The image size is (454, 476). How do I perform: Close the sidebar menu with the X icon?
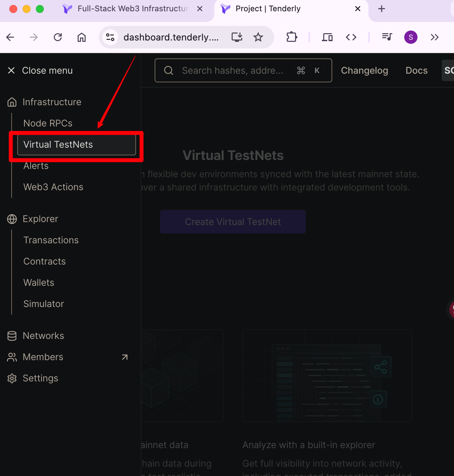point(11,70)
